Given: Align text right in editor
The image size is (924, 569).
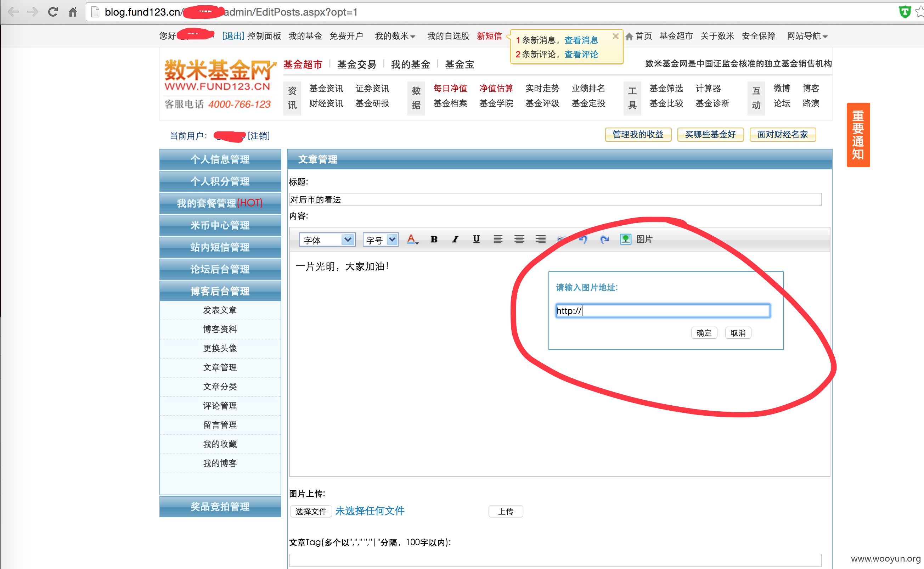Looking at the screenshot, I should pyautogui.click(x=541, y=240).
